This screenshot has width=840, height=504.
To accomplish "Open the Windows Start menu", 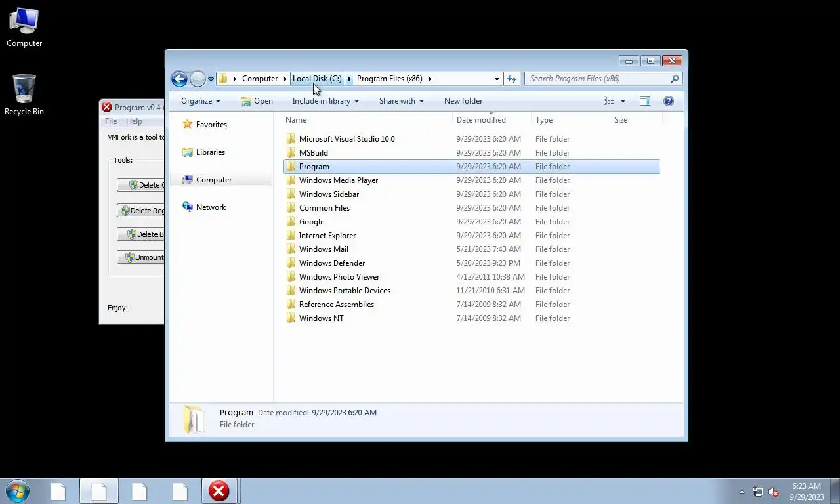I will click(x=17, y=491).
